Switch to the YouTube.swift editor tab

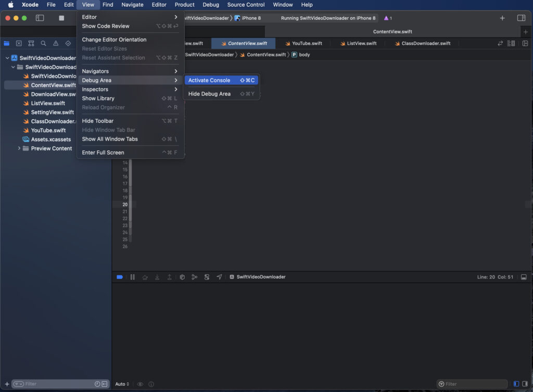pyautogui.click(x=303, y=44)
